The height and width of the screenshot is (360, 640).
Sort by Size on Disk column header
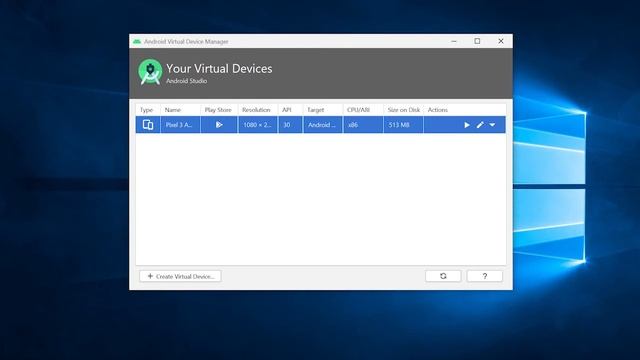tap(404, 110)
